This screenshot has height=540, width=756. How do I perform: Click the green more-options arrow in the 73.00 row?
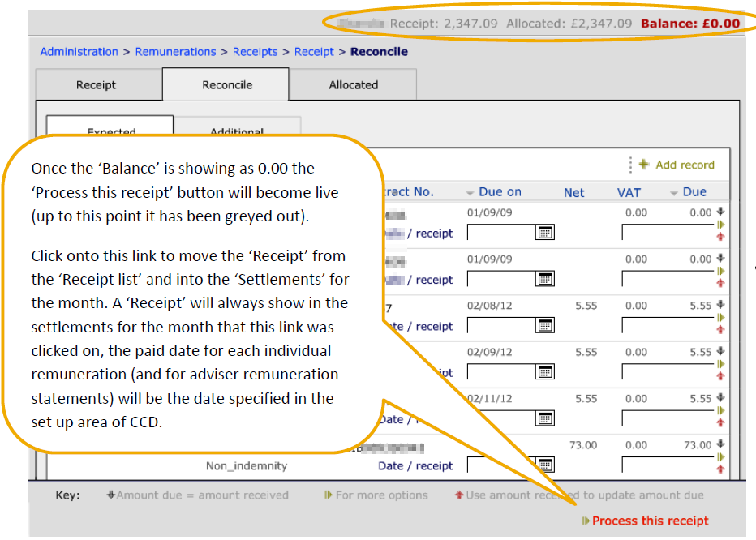point(721,456)
